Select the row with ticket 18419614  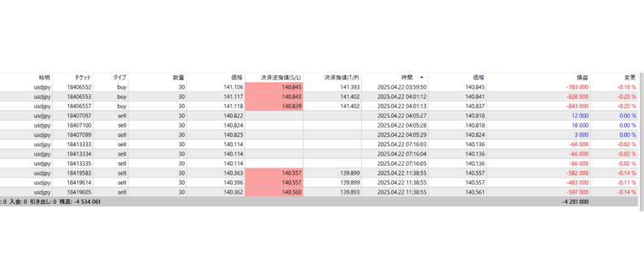click(319, 183)
